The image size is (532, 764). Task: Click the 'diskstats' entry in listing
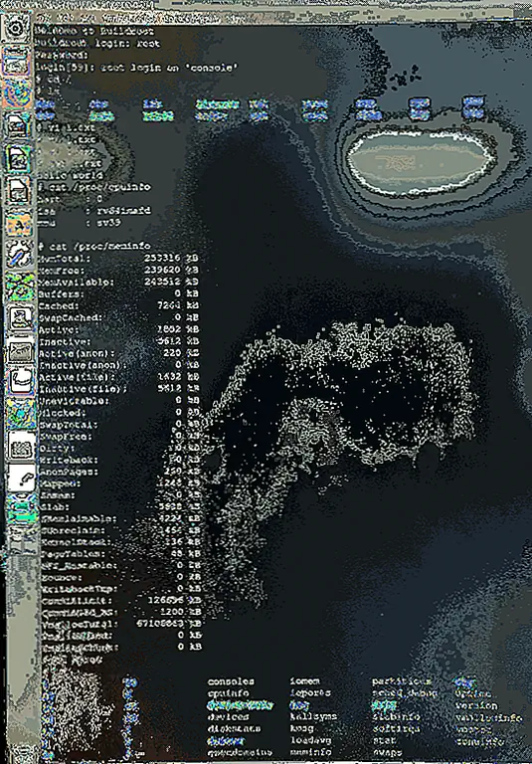(234, 729)
